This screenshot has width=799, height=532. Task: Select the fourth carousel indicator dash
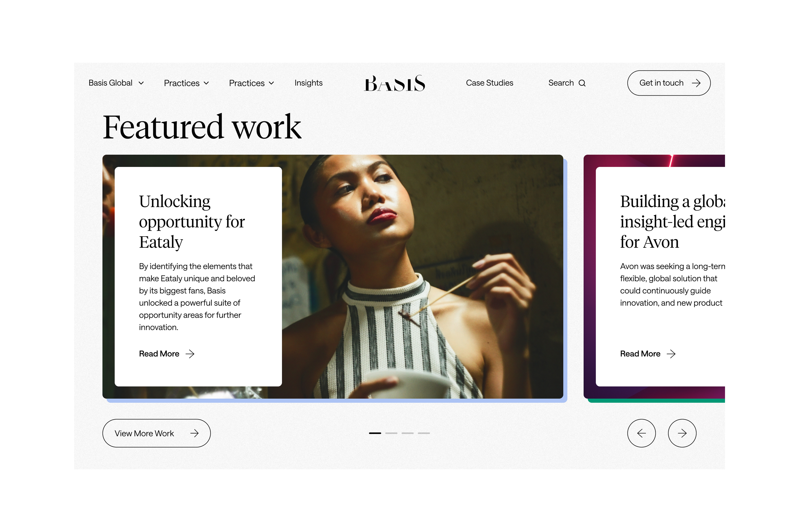(x=424, y=433)
